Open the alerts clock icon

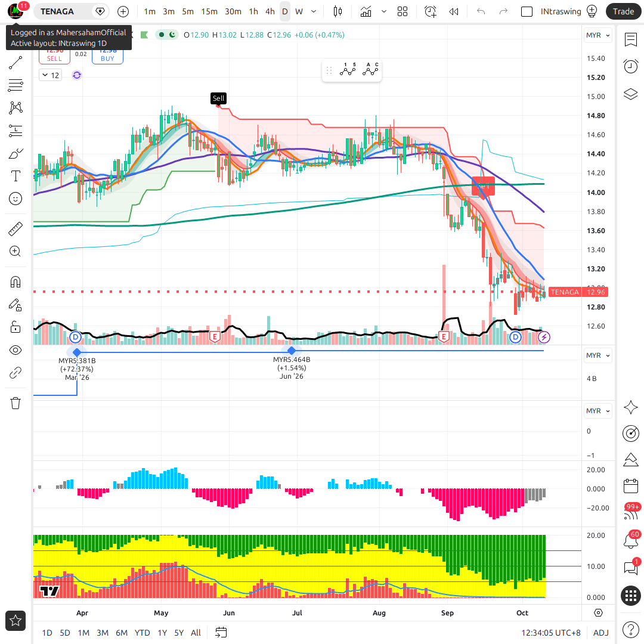[630, 66]
